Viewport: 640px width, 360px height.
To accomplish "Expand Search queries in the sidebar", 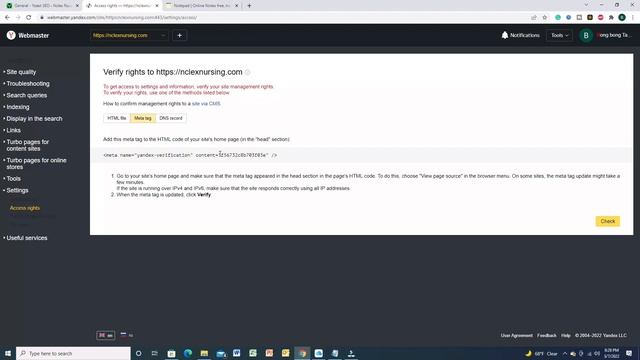I will click(27, 95).
